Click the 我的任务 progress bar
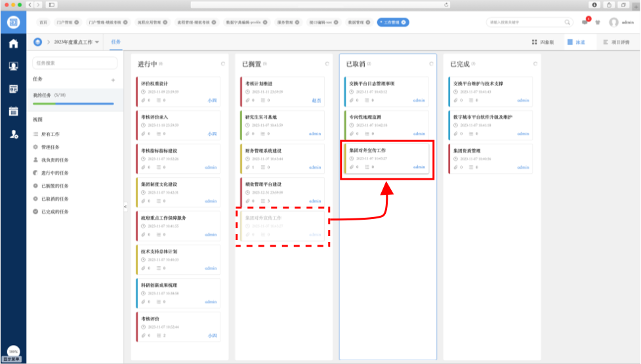641x364 pixels. [x=73, y=104]
